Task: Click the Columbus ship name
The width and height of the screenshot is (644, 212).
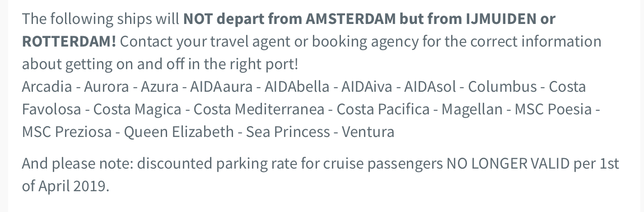Action: pos(502,86)
